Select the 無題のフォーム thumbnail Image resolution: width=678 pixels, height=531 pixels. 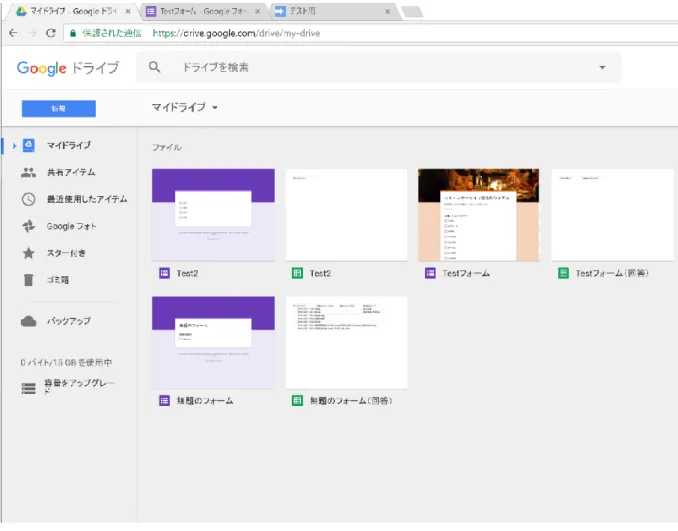[x=213, y=342]
